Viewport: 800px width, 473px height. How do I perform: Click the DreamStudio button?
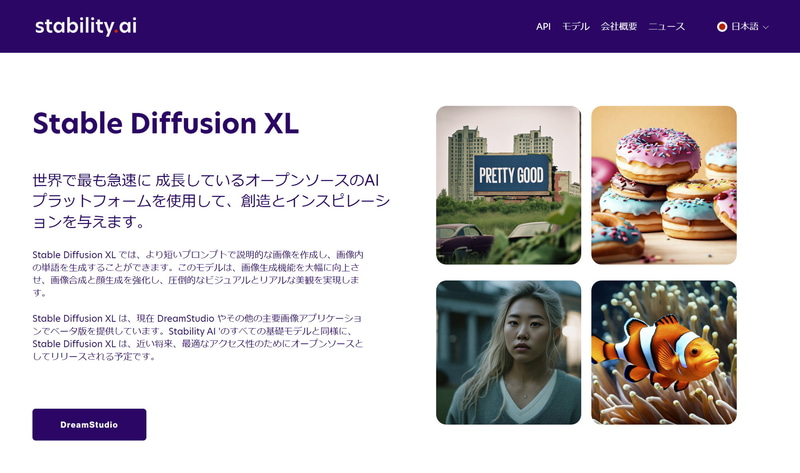tap(89, 425)
